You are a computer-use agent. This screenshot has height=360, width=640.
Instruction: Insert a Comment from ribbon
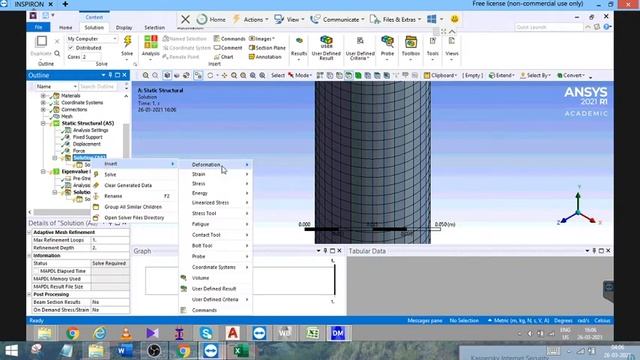click(x=228, y=48)
